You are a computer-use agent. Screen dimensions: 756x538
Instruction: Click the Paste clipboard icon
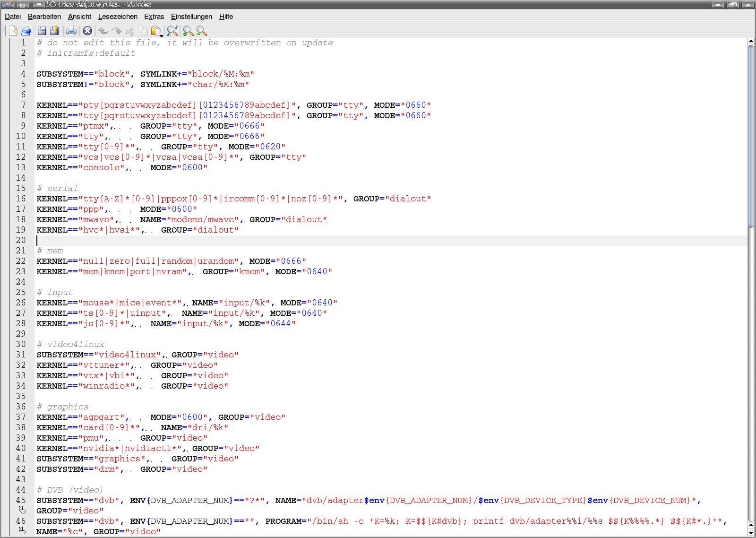(155, 31)
